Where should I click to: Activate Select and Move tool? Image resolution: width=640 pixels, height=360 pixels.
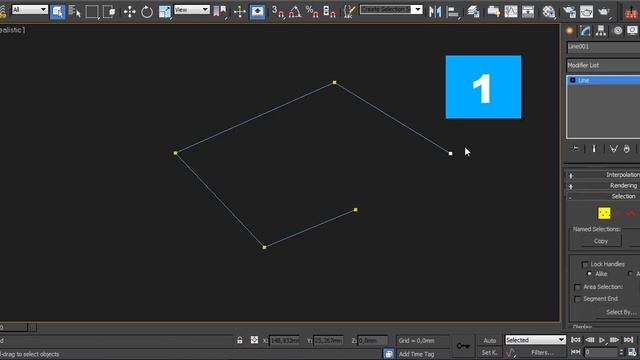point(129,11)
